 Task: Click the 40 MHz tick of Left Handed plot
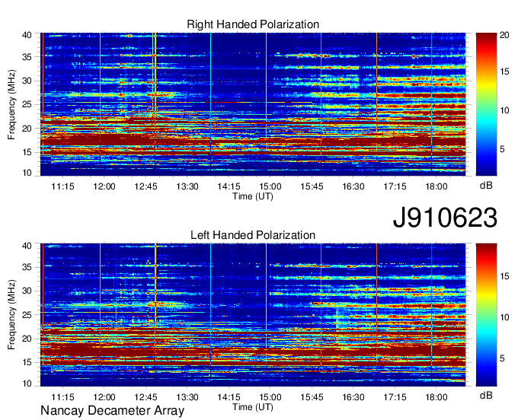point(27,246)
